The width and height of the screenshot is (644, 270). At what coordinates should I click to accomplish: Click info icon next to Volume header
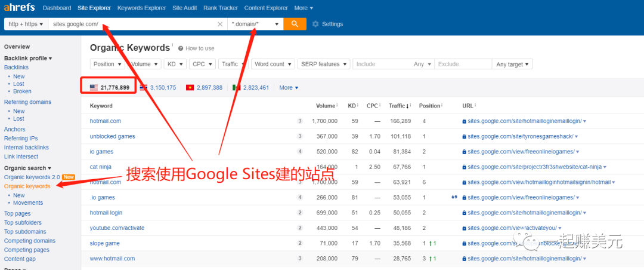click(337, 105)
